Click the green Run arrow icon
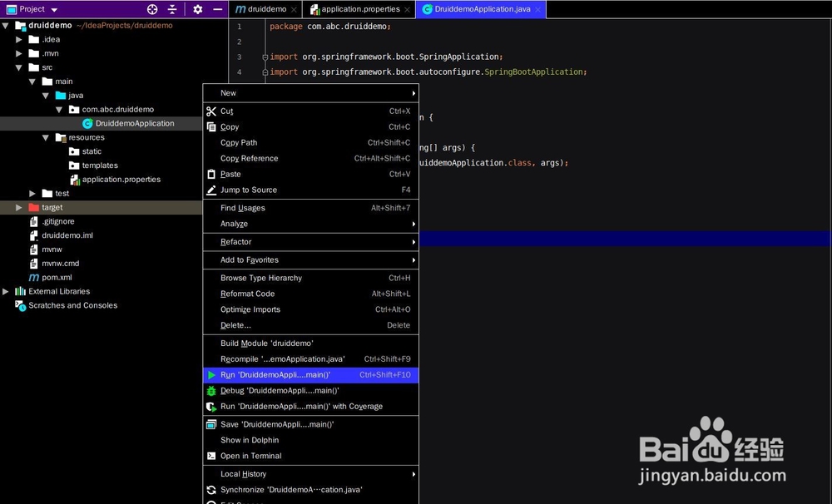Screen dimensions: 832x504 (x=211, y=375)
